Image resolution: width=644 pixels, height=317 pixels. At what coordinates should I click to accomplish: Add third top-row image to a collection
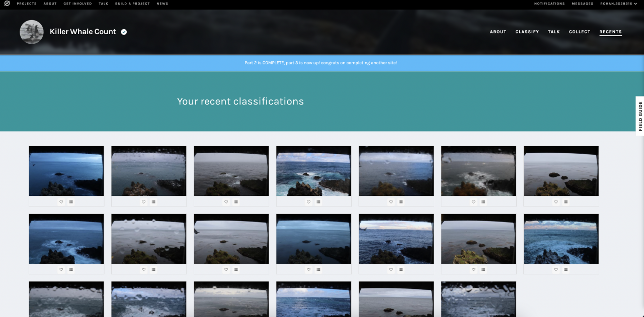coord(236,201)
